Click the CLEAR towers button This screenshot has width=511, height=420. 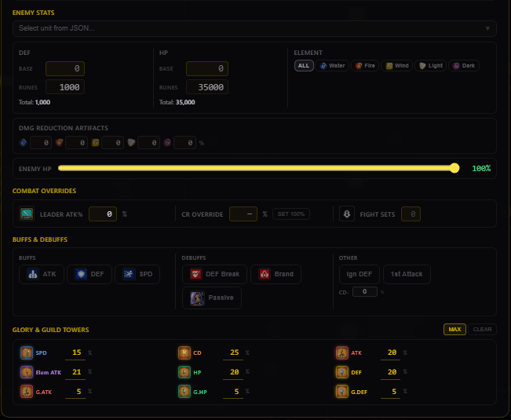pyautogui.click(x=482, y=330)
